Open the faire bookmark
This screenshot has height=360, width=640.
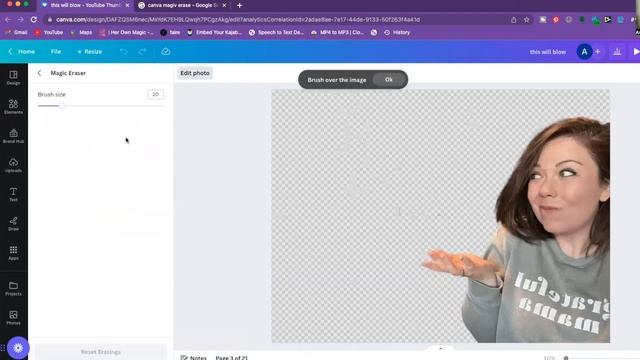(x=170, y=32)
